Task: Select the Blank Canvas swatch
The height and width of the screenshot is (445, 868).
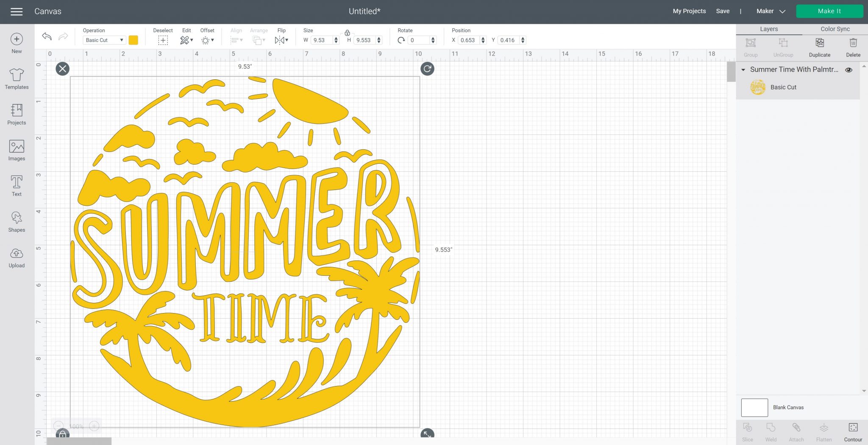Action: point(754,408)
